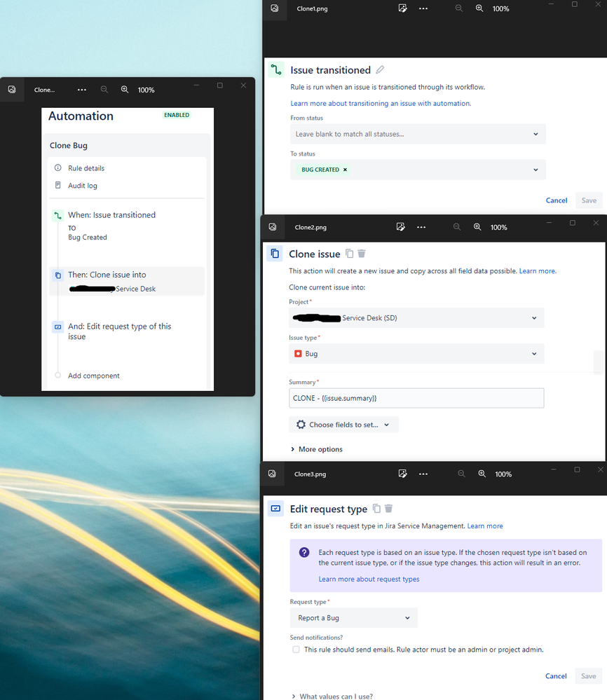Select And: Edit request type step
Screen dimensions: 607x700
click(x=127, y=331)
